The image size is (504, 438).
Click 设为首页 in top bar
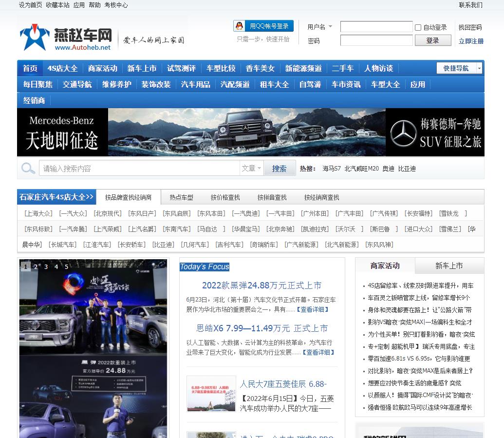coord(30,5)
